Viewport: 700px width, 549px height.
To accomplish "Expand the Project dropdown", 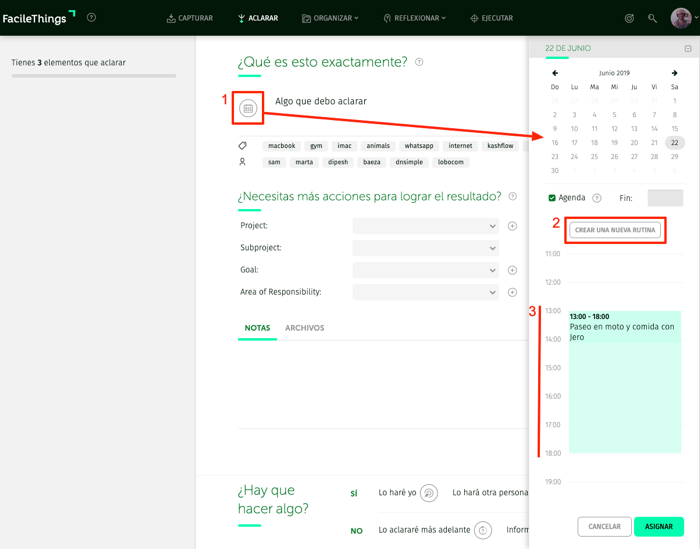I will 425,226.
